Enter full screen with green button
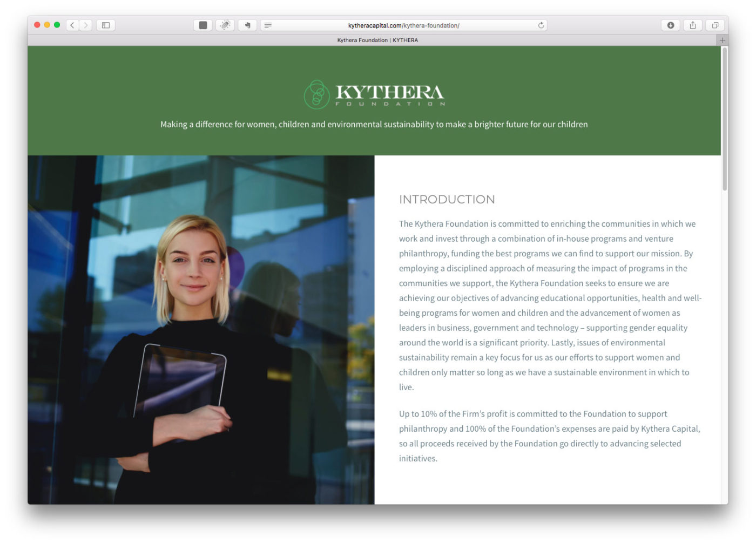 pos(57,25)
